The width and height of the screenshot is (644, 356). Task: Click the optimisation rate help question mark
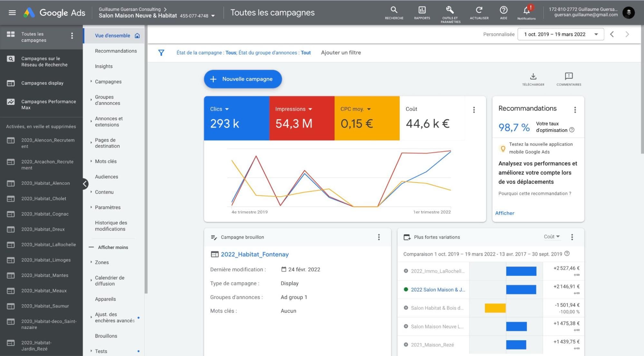tap(572, 130)
